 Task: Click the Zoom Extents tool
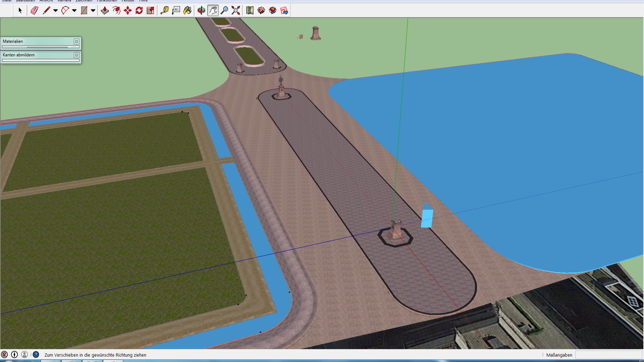(236, 11)
